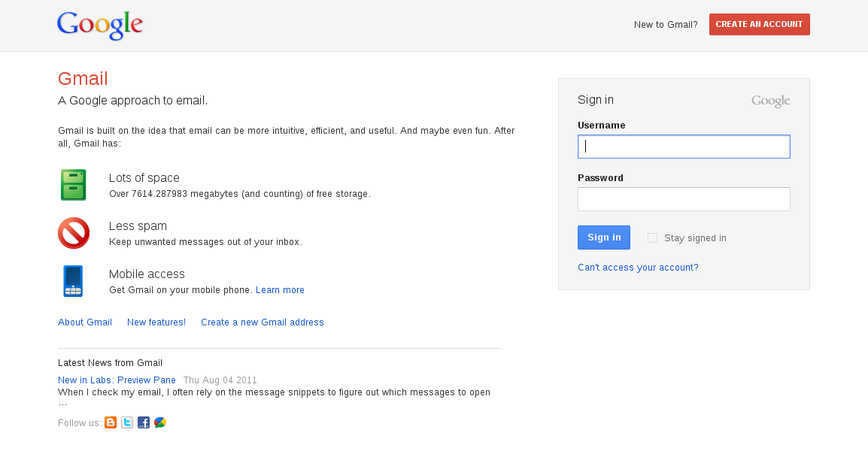This screenshot has width=868, height=460.
Task: Open the About Gmail link
Action: click(x=85, y=322)
